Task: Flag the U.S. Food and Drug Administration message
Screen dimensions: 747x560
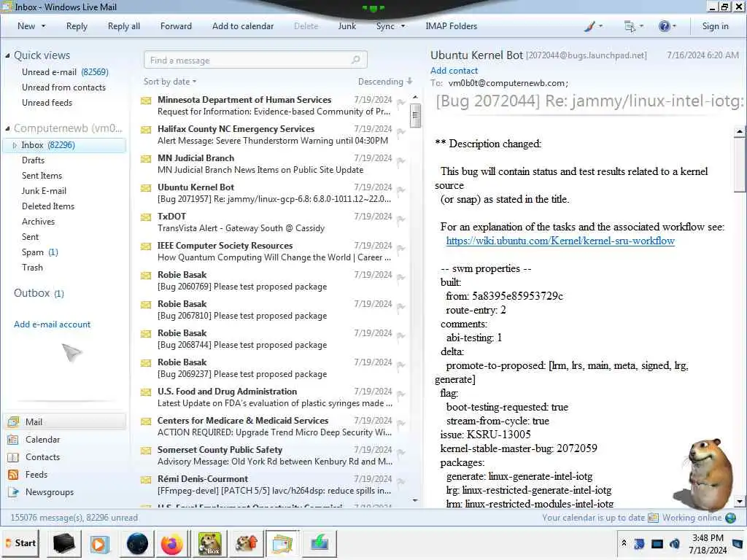Action: 401,394
